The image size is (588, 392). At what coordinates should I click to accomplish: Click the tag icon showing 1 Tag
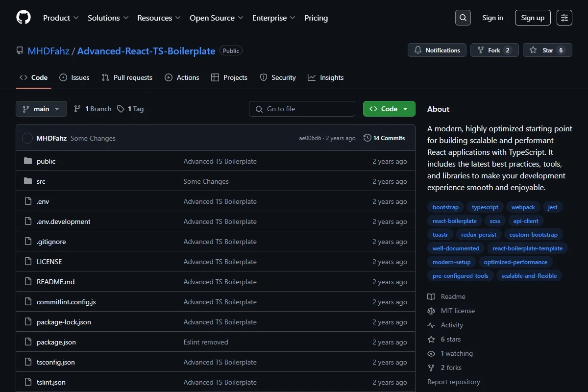[121, 109]
